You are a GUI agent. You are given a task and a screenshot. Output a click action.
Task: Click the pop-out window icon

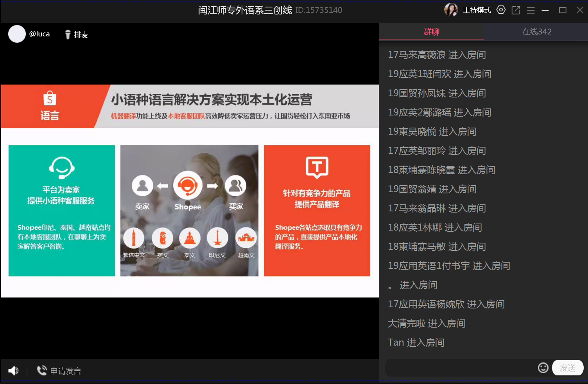[516, 10]
